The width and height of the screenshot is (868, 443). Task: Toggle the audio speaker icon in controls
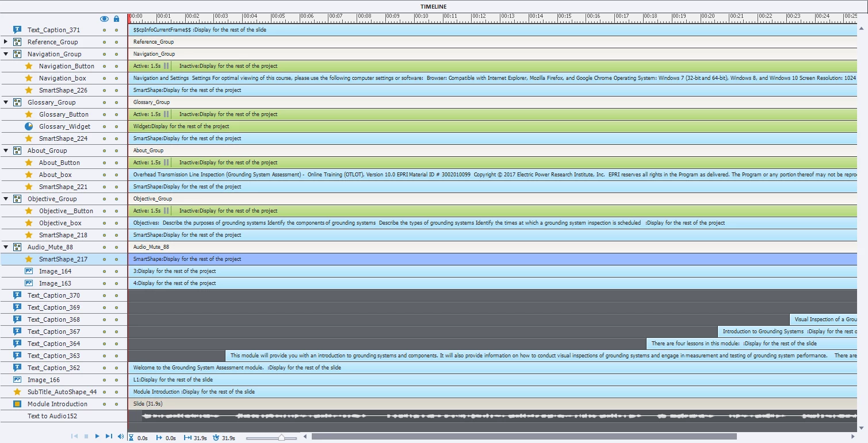coord(121,437)
